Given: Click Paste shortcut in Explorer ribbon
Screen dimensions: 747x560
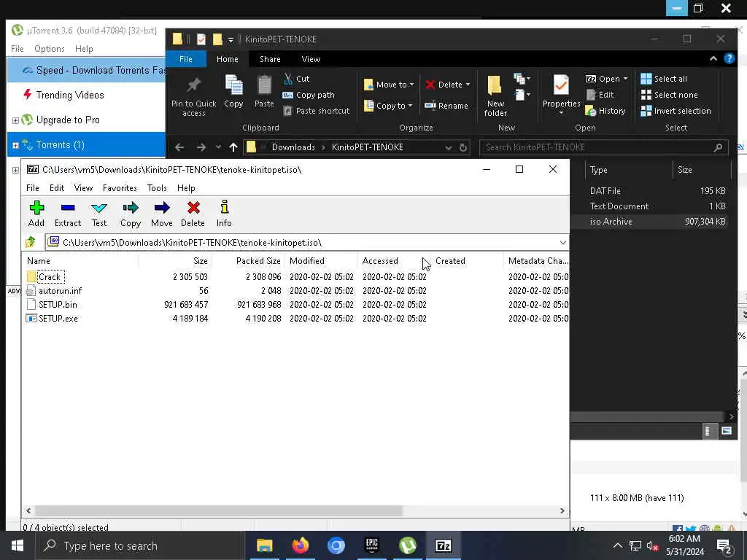Looking at the screenshot, I should 317,111.
